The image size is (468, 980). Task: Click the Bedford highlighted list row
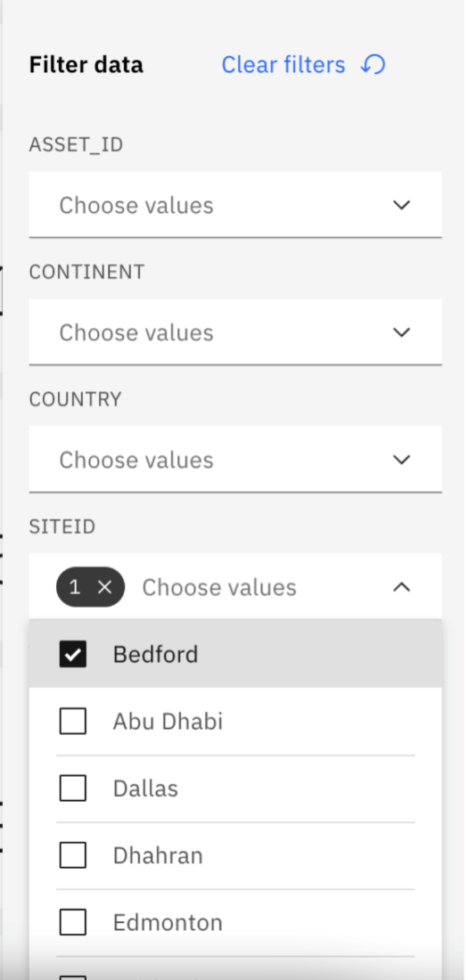click(235, 655)
